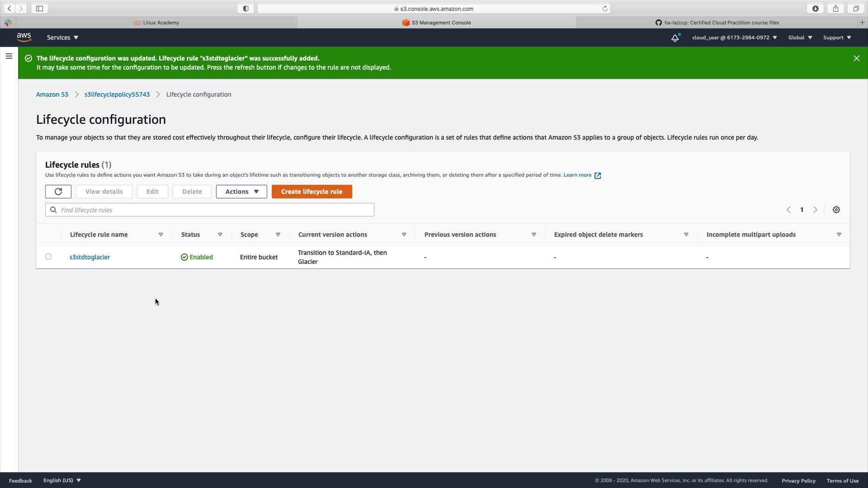This screenshot has width=868, height=488.
Task: Add a new browser tab
Action: tap(862, 22)
